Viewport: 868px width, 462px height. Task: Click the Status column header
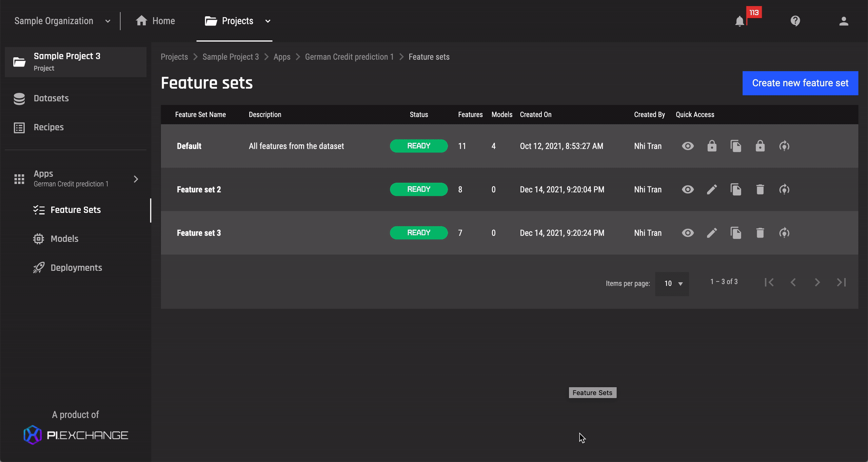[x=419, y=115]
